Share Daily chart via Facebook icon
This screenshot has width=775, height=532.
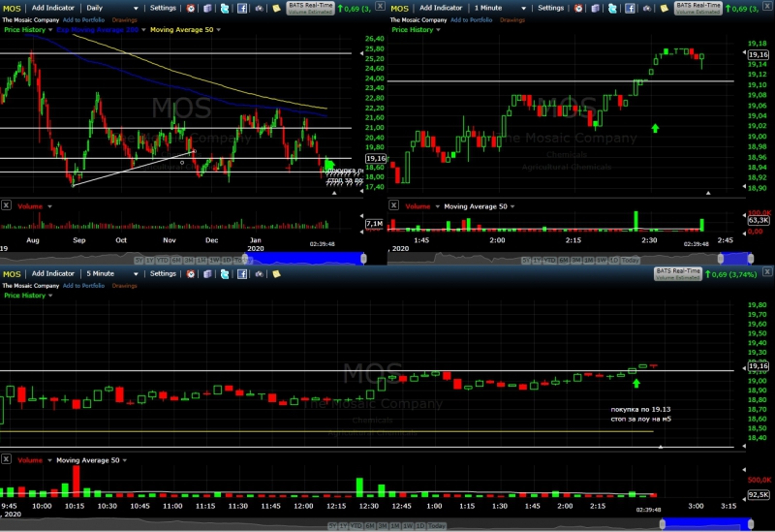click(242, 9)
